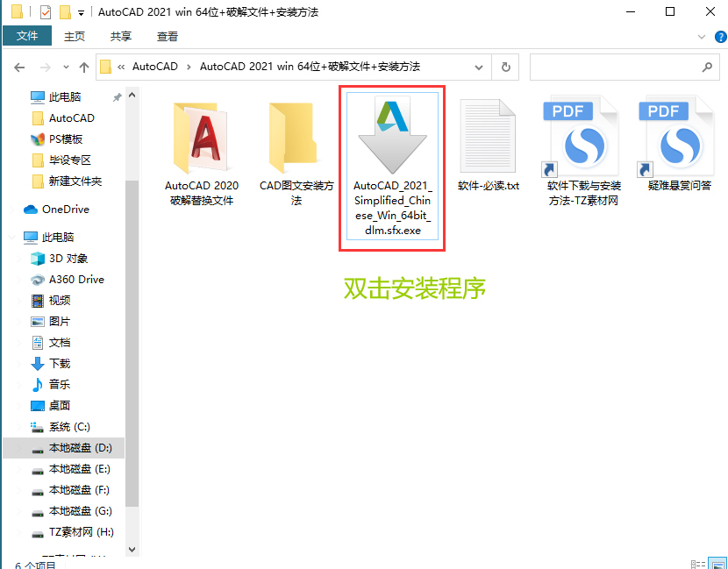Expand the address bar history dropdown

(x=479, y=68)
